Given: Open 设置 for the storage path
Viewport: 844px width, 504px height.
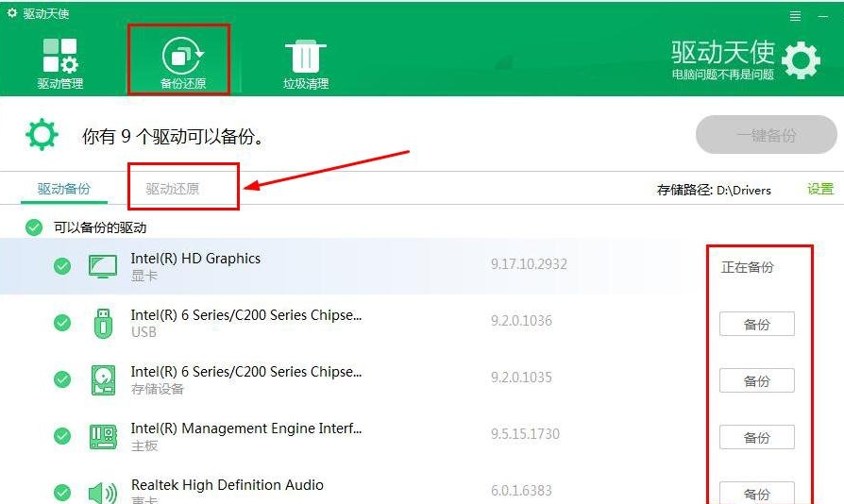Looking at the screenshot, I should tap(819, 189).
